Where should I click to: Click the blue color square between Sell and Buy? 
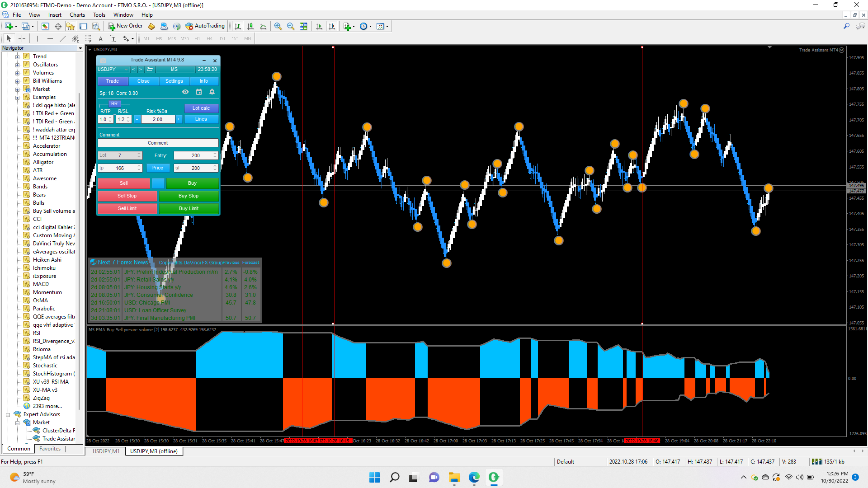coord(158,183)
